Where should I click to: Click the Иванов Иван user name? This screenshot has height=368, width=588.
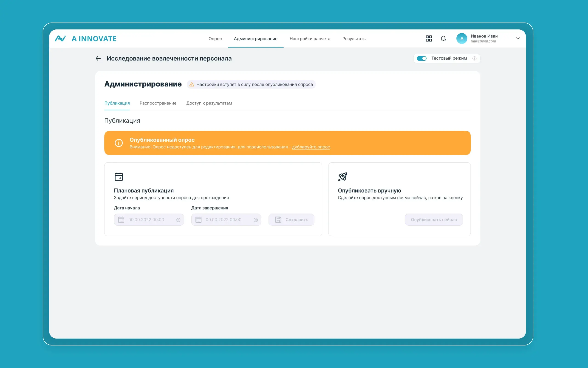(x=484, y=36)
